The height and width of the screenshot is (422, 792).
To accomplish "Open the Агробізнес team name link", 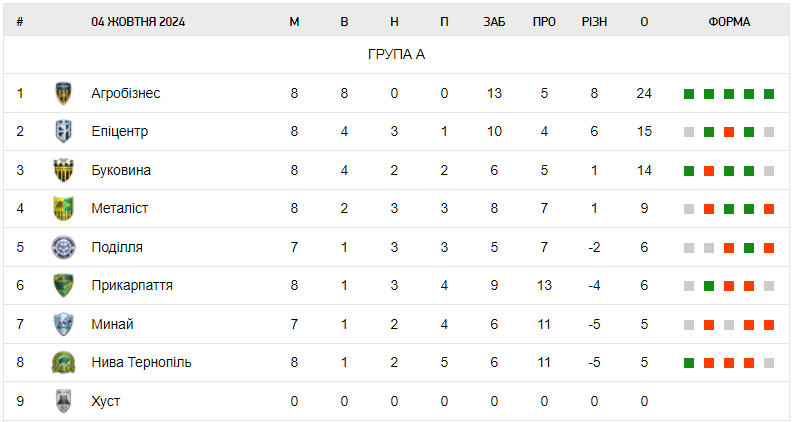I will point(125,93).
